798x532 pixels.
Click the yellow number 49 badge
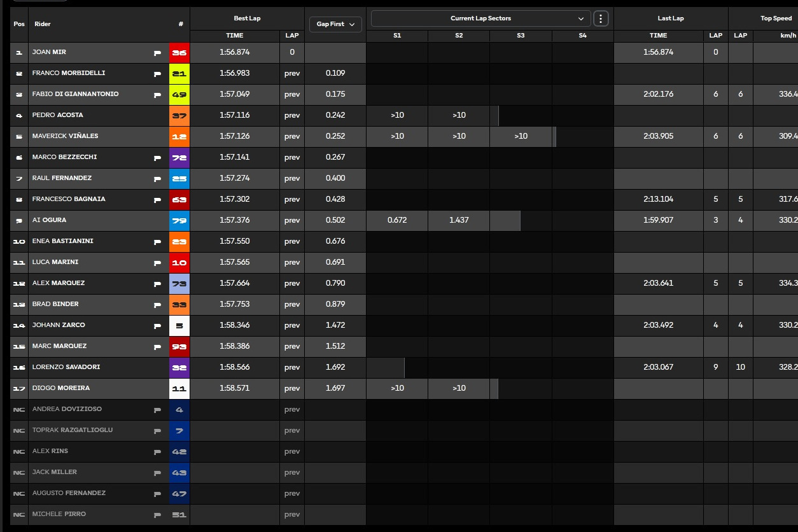coord(179,95)
